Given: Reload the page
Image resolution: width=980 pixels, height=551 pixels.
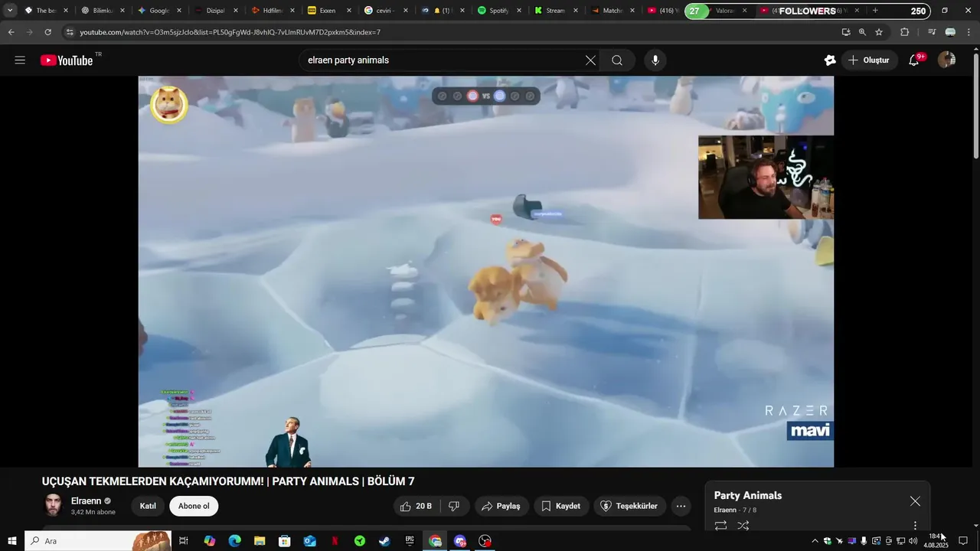Looking at the screenshot, I should (47, 32).
